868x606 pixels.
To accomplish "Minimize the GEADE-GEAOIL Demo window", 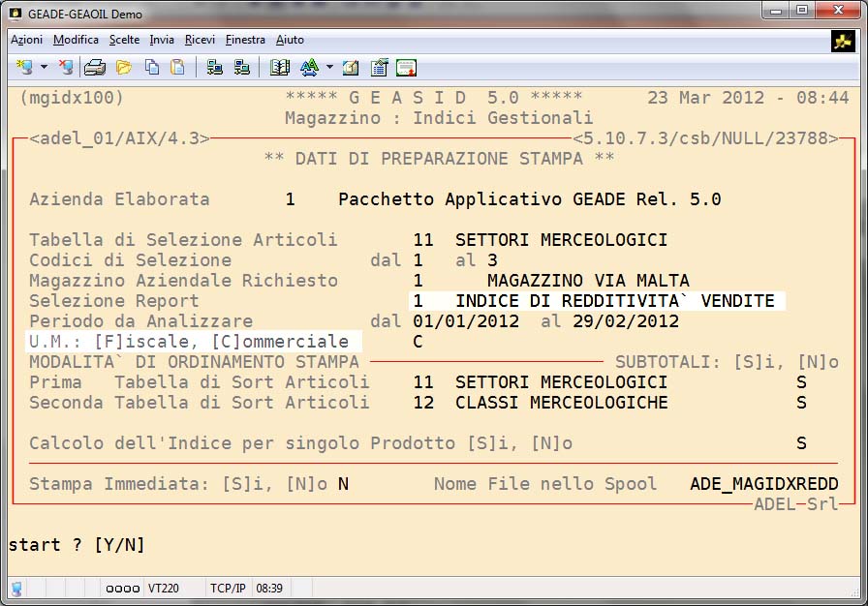I will click(x=776, y=10).
